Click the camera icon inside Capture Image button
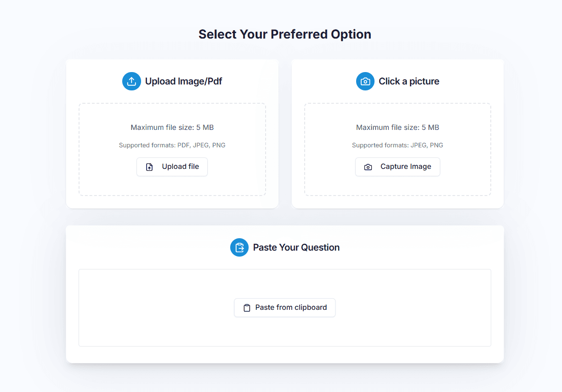The height and width of the screenshot is (392, 562). point(368,167)
